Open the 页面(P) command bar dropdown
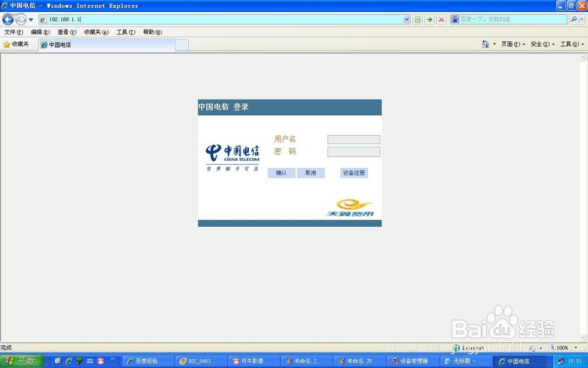 coord(513,44)
